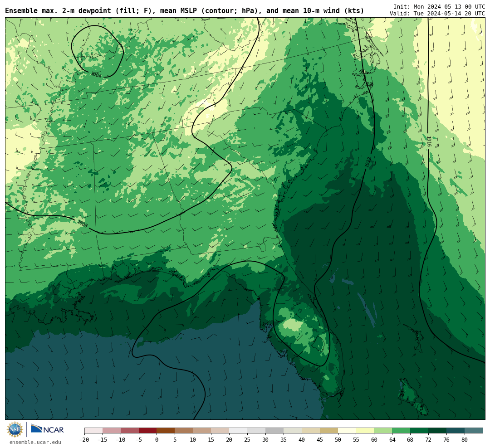
Task: Pick the pink swatch between -15 and -10
Action: (112, 431)
